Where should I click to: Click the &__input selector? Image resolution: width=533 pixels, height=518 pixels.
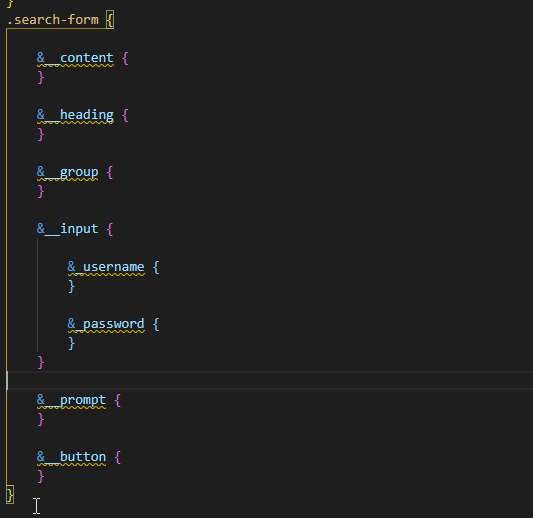coord(68,229)
